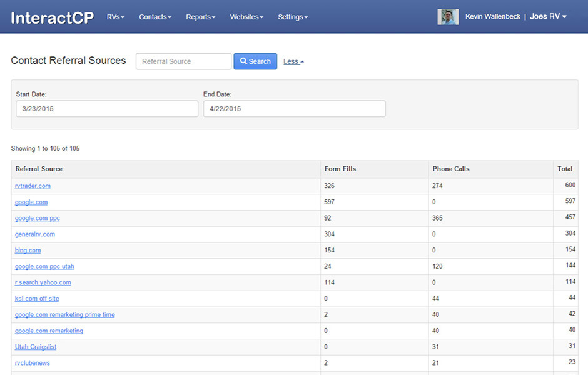Open the r.search.yahoo.com referral source

(x=43, y=282)
